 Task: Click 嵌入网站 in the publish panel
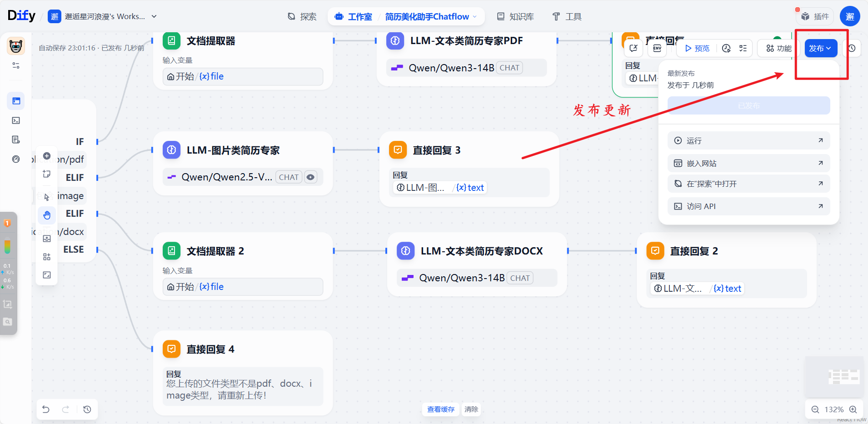748,163
